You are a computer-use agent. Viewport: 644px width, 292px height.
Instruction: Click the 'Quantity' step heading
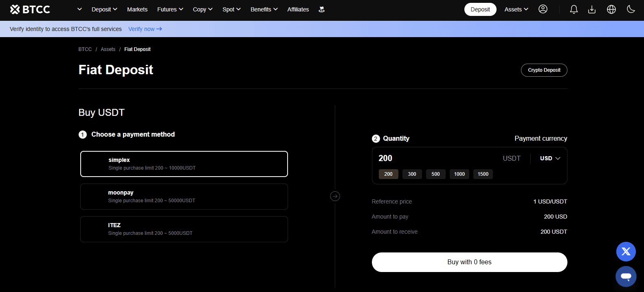click(396, 139)
